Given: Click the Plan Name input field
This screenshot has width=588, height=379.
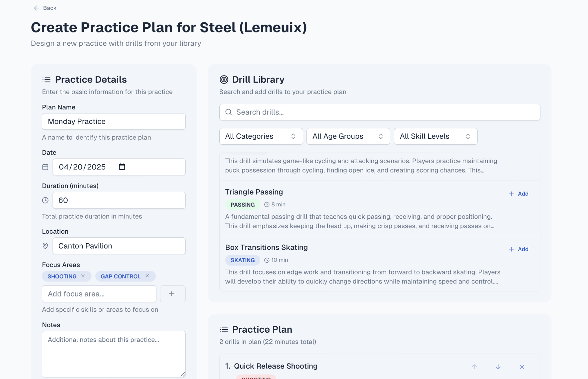Looking at the screenshot, I should 114,121.
